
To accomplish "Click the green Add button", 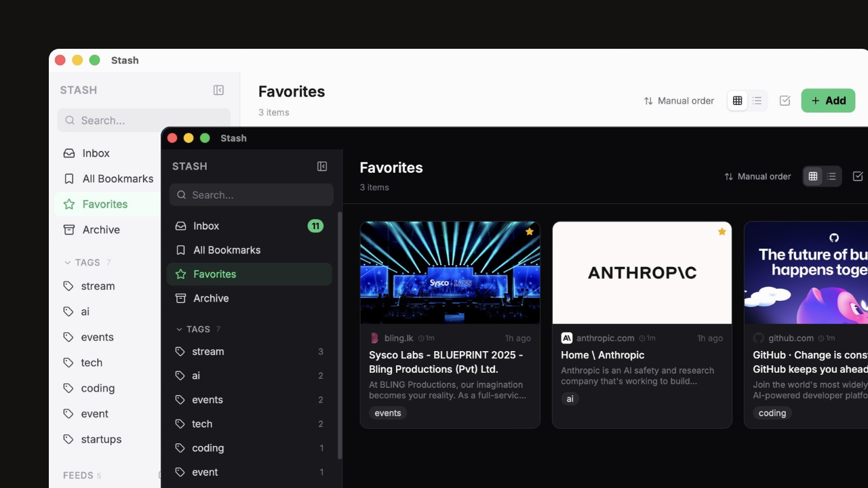I will 828,100.
